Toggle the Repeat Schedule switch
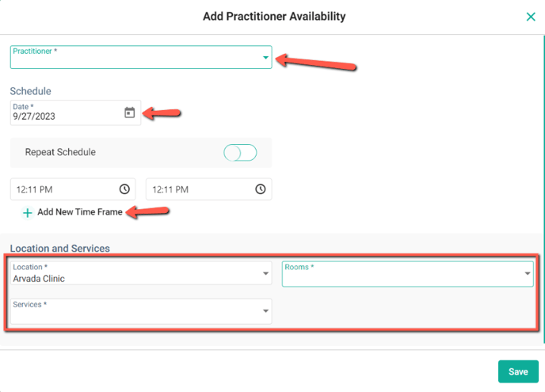This screenshot has height=392, width=545. tap(240, 152)
